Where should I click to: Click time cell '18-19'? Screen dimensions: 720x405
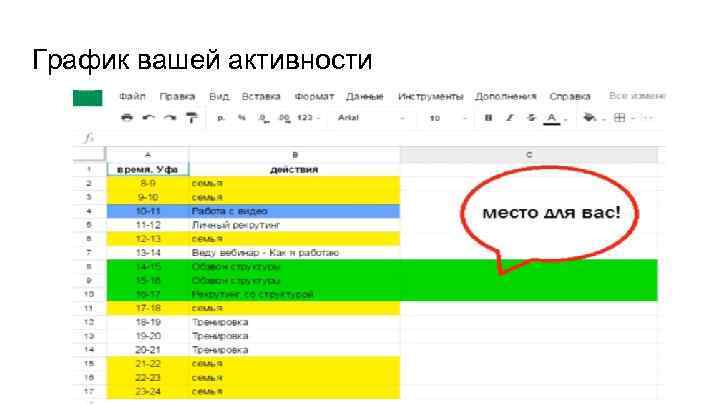(x=148, y=322)
